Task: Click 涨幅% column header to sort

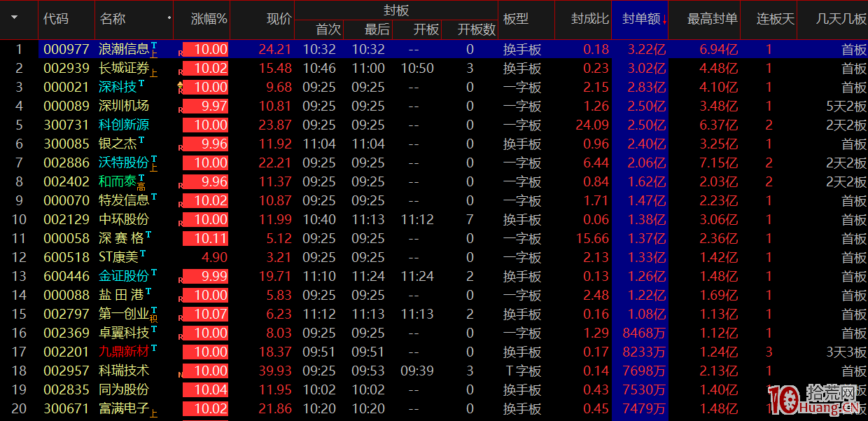Action: [210, 20]
